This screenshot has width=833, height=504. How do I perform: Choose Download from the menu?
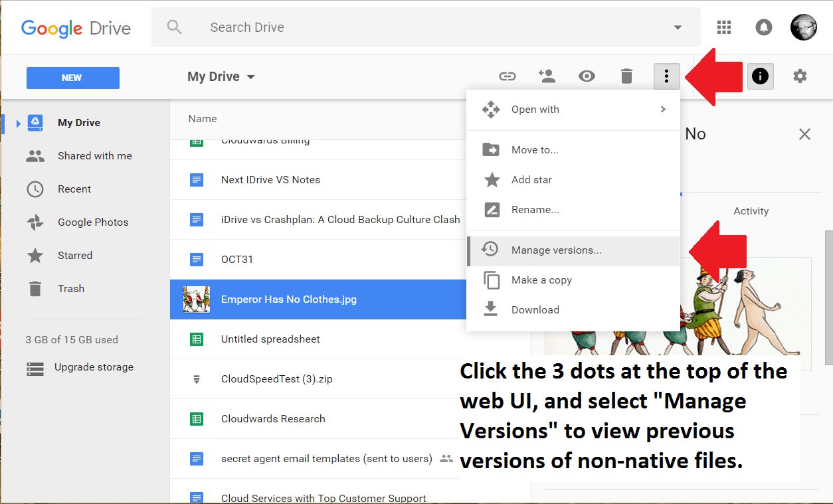point(573,310)
